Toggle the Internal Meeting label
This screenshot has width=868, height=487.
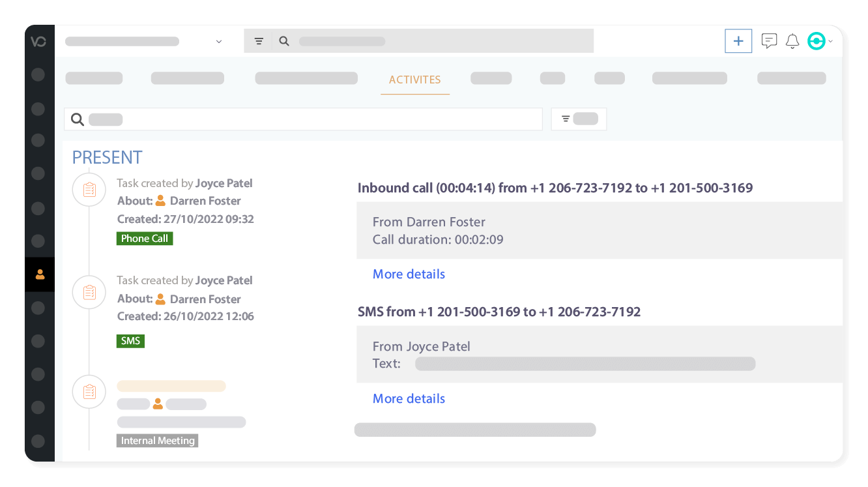[157, 441]
